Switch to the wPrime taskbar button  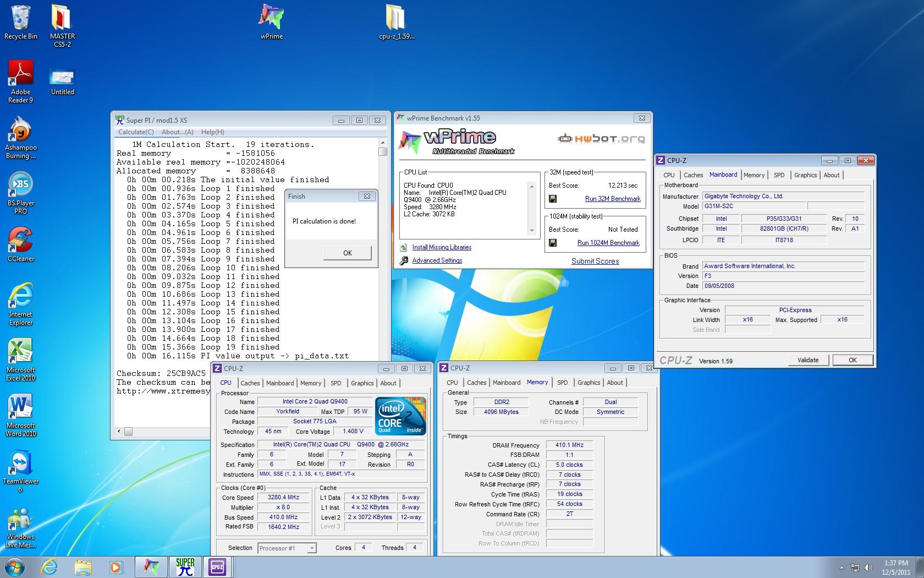151,567
